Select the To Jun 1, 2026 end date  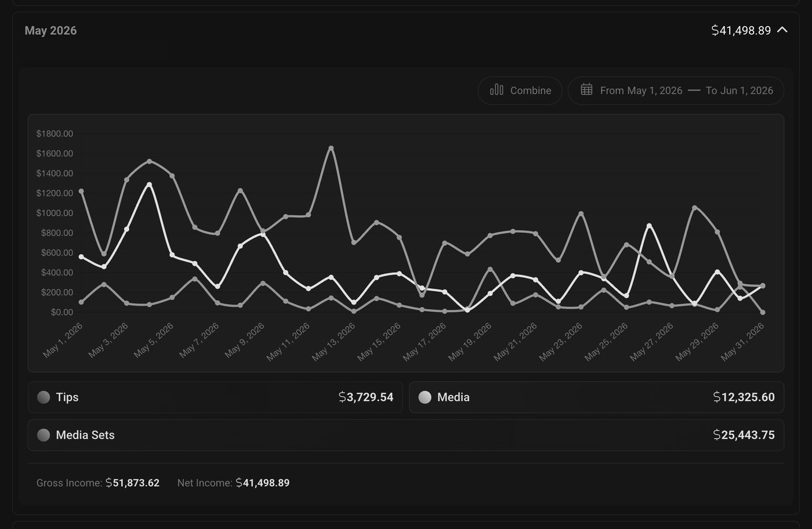click(739, 90)
